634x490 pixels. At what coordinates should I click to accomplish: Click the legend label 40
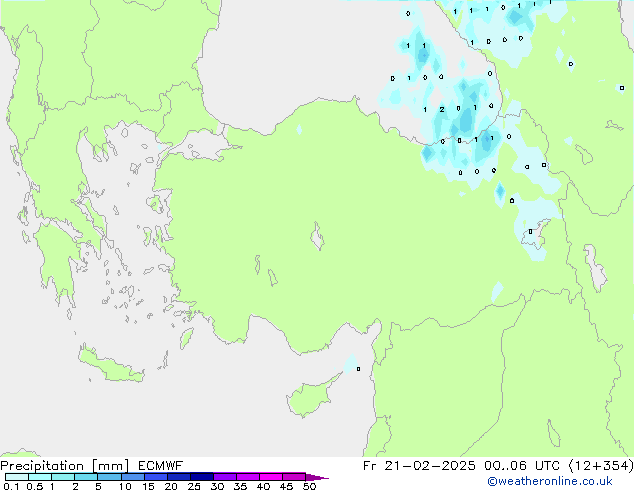click(x=263, y=486)
